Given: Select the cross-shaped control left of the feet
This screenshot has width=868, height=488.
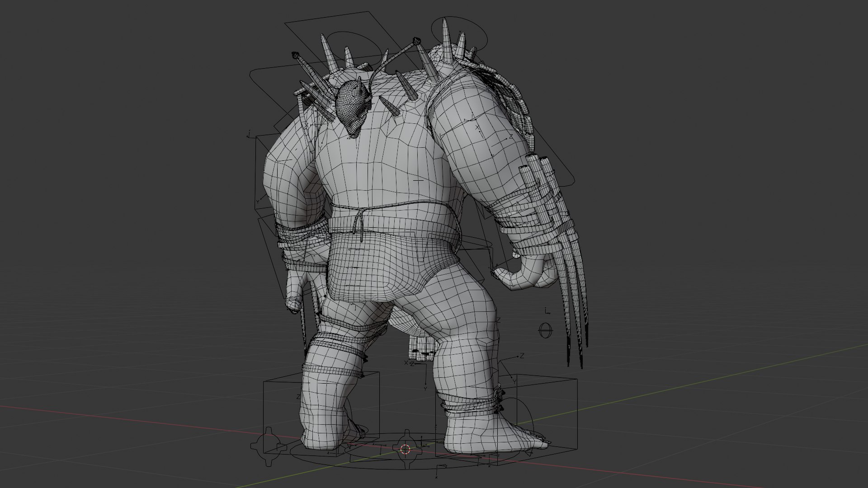Looking at the screenshot, I should (x=269, y=447).
